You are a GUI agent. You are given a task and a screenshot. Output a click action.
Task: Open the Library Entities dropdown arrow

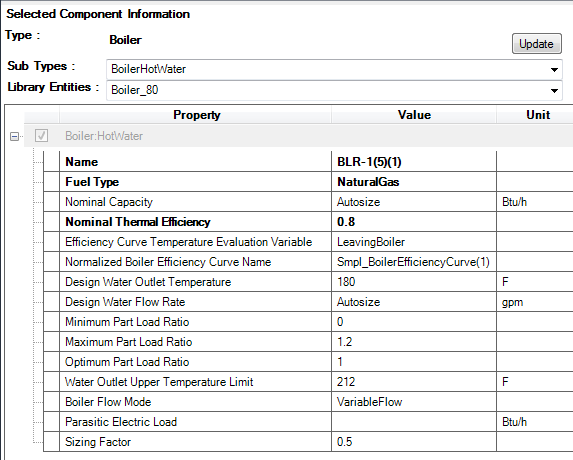pyautogui.click(x=554, y=90)
